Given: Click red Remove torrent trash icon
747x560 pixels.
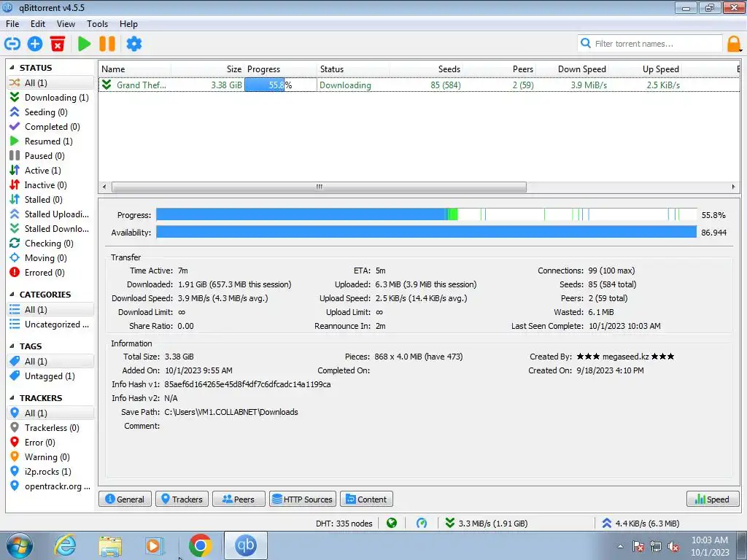Looking at the screenshot, I should click(x=58, y=44).
